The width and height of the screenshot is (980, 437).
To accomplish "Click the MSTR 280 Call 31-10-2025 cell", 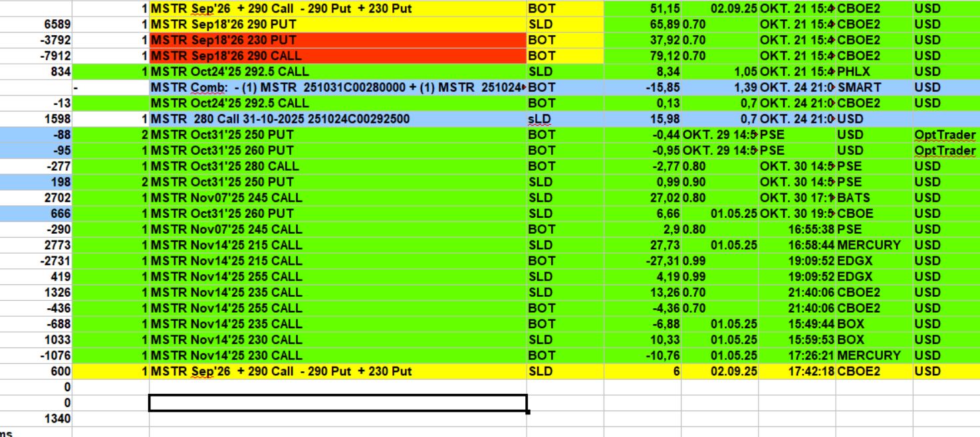I will tap(338, 119).
